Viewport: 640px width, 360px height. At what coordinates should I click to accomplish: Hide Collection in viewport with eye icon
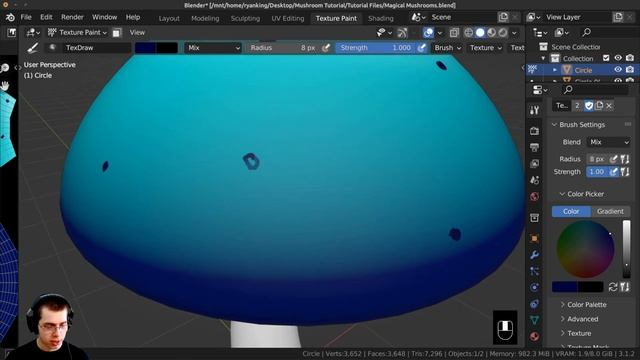tap(618, 58)
